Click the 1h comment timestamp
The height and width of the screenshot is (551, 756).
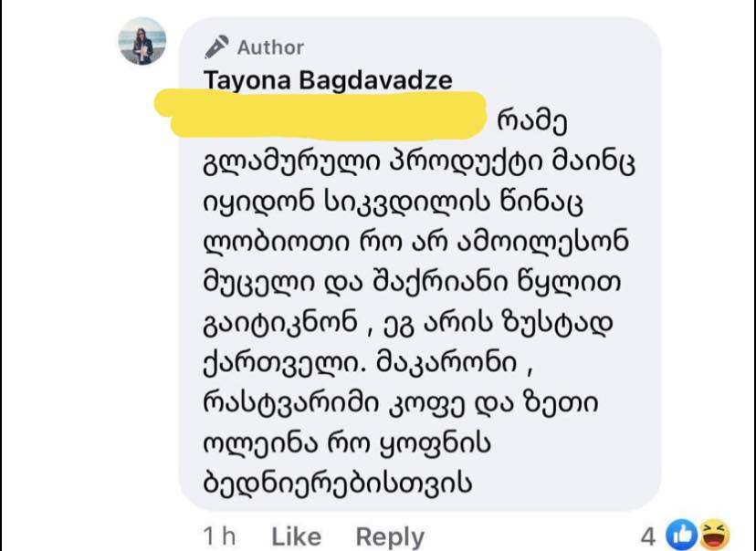tap(220, 536)
